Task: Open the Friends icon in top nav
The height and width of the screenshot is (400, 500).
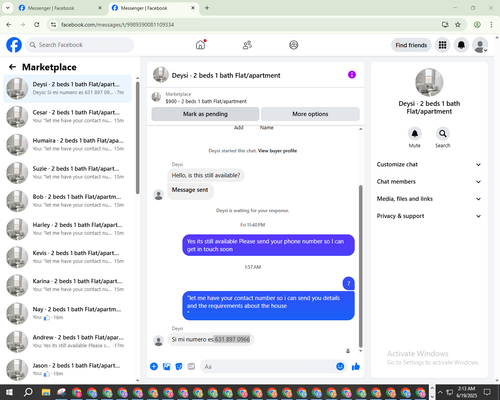Action: click(247, 45)
